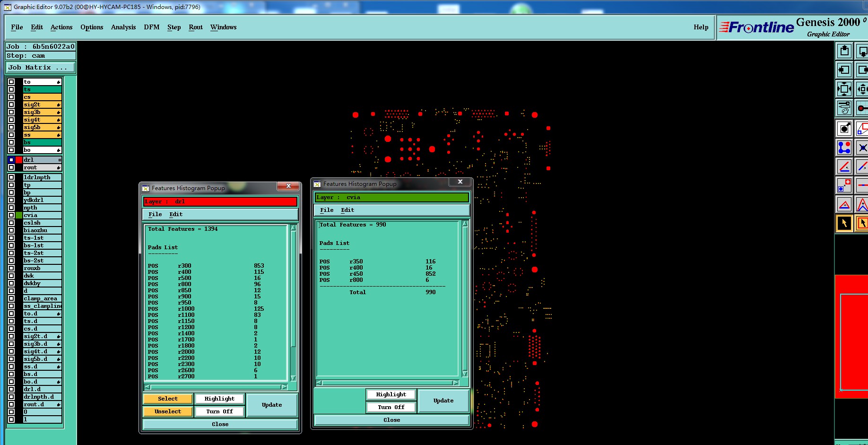
Task: Click the Graphic Editor window title icon
Action: (8, 7)
